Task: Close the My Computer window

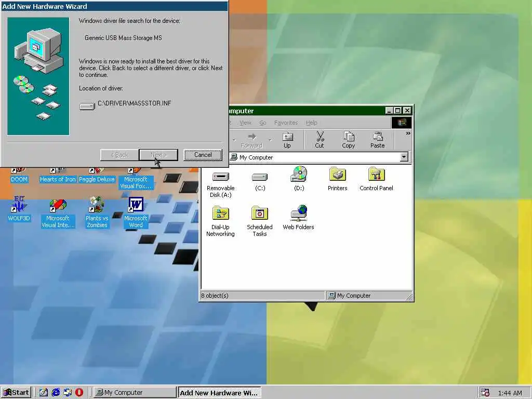Action: 407,111
